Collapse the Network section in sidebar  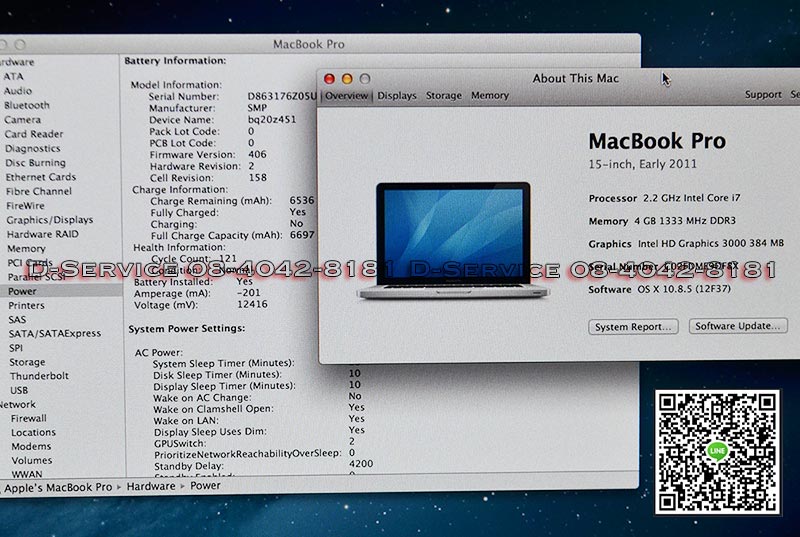click(x=18, y=404)
